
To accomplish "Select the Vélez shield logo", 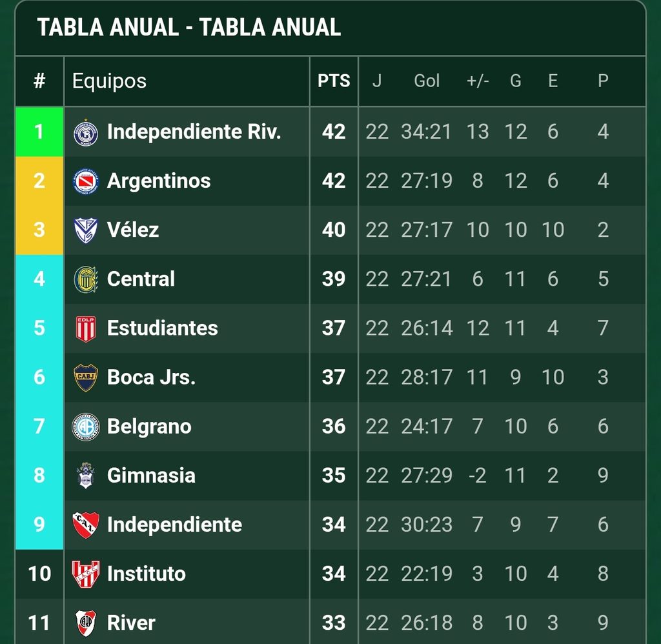I will coord(86,230).
